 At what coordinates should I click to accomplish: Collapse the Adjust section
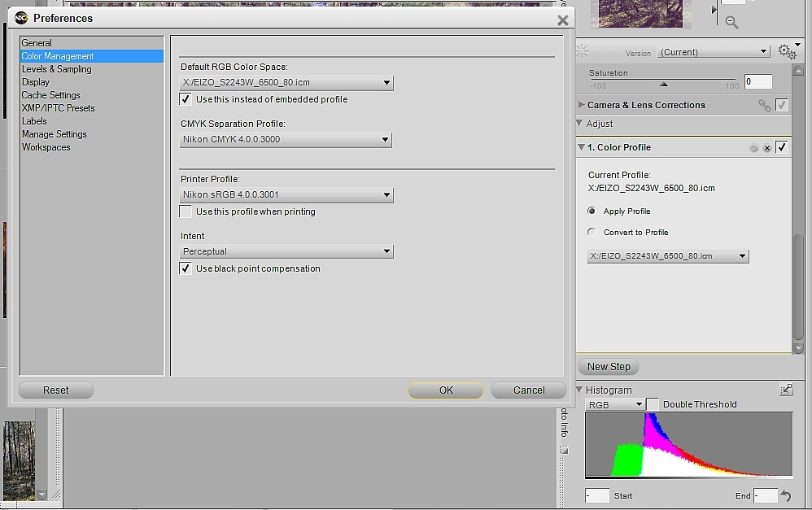tap(579, 123)
